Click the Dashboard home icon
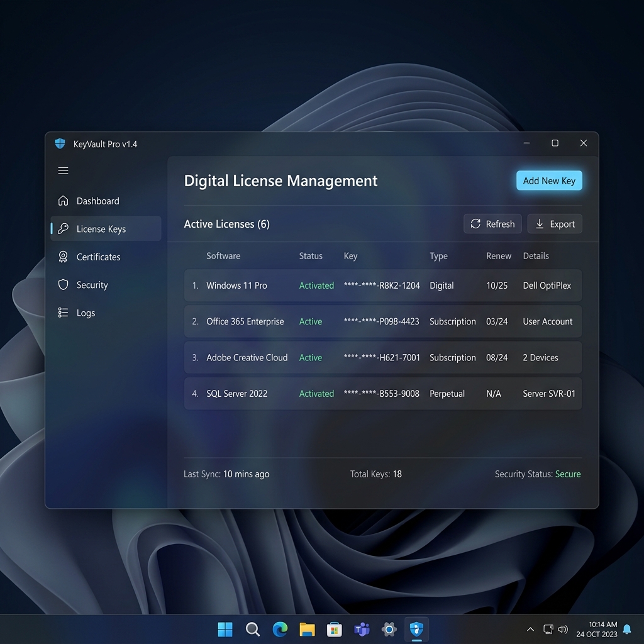The height and width of the screenshot is (644, 644). (63, 201)
